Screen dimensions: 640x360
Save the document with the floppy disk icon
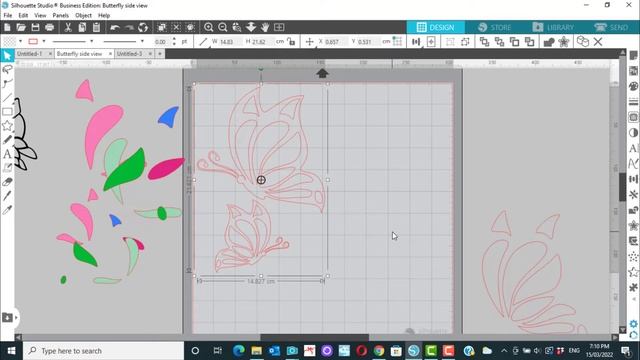tap(36, 27)
